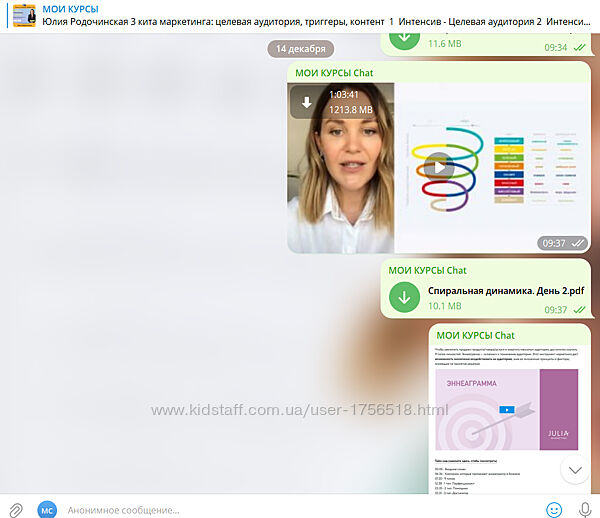Click the paperclip attach file icon
Screen dimensions: 600x518
[17, 509]
